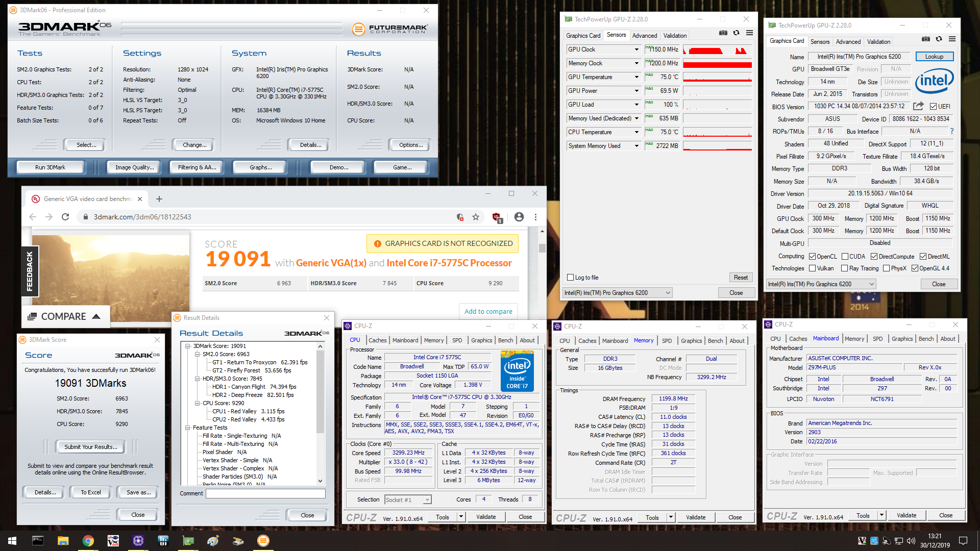Click CPU-Z taskbar icon
980x551 pixels.
click(x=138, y=541)
